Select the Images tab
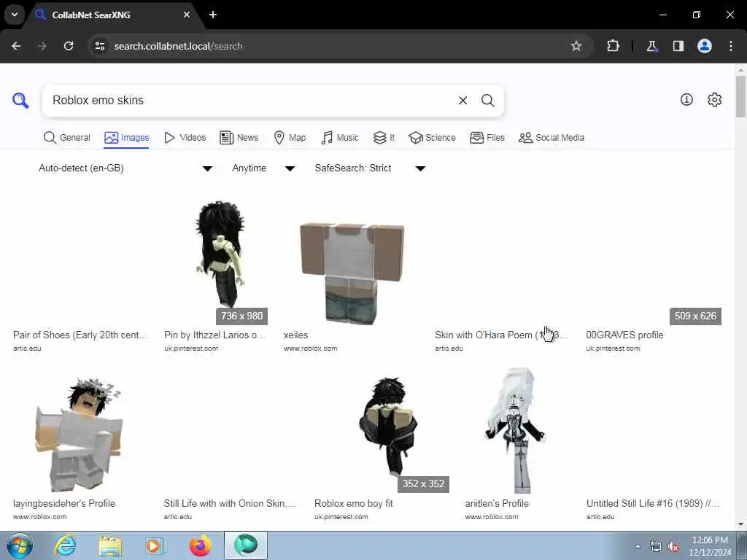Screen dimensions: 747x560 pyautogui.click(x=127, y=138)
